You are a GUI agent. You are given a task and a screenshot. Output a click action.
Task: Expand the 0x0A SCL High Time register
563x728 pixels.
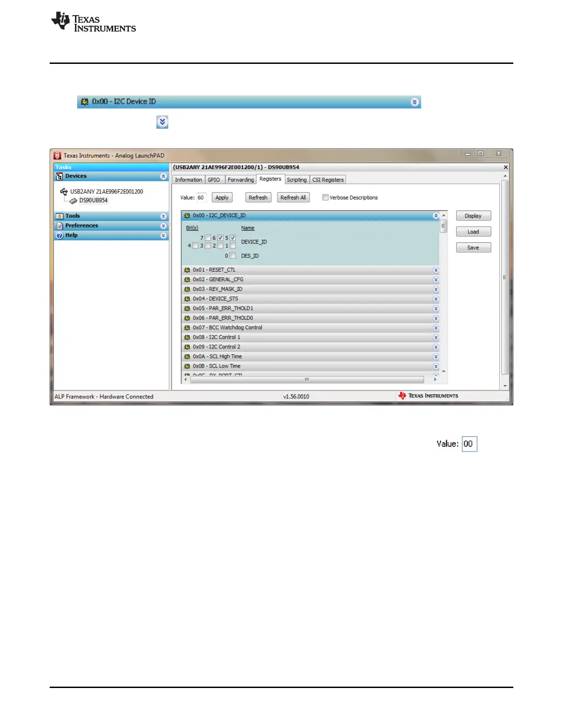tap(436, 357)
